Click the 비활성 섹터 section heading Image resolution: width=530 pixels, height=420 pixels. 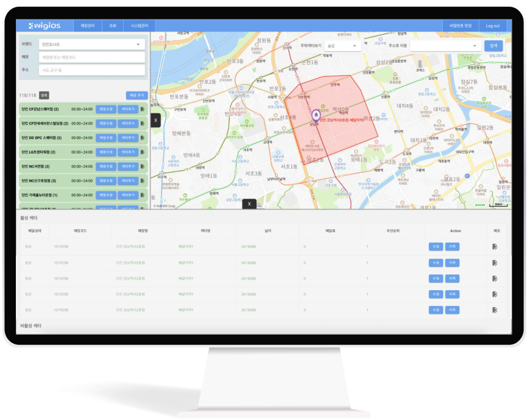click(30, 326)
